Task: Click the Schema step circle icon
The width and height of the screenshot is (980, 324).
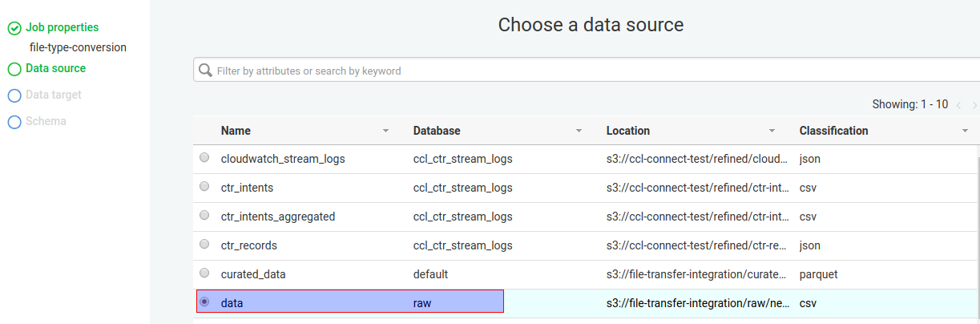Action: [x=14, y=122]
